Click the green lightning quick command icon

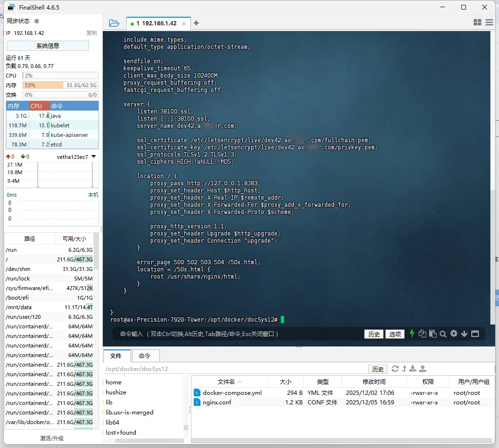coord(412,334)
